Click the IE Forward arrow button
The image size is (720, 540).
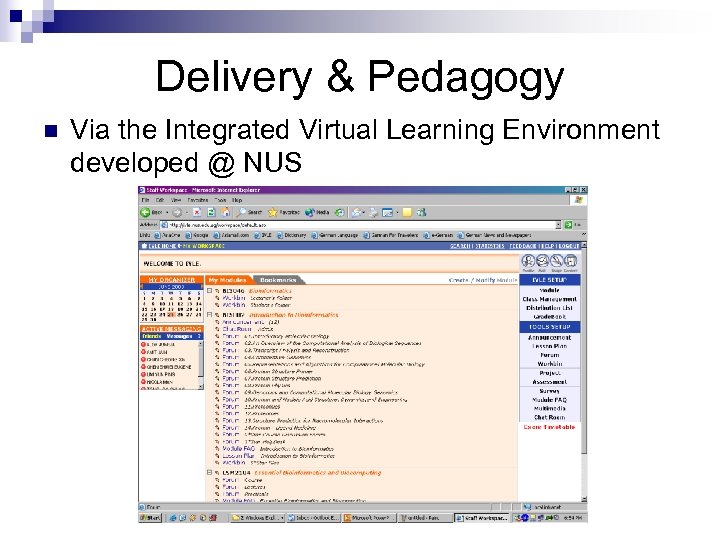click(177, 212)
